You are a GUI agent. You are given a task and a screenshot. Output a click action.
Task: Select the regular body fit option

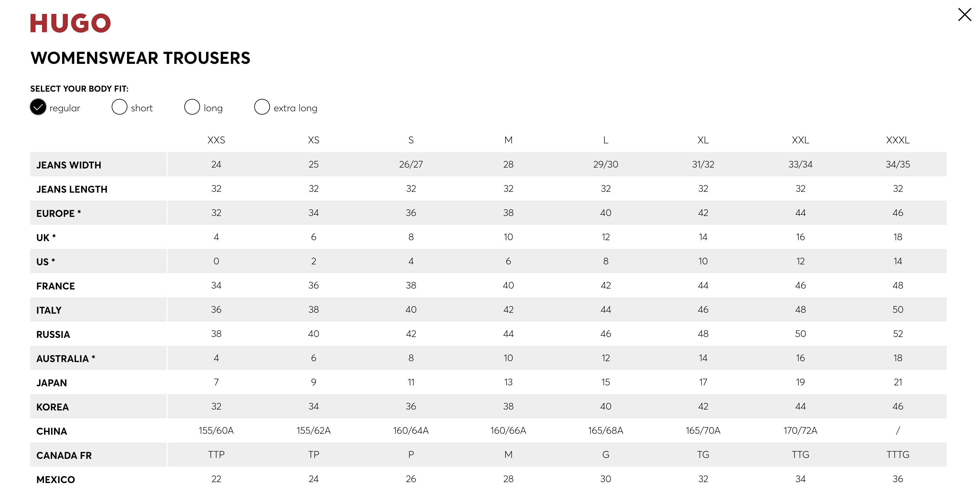click(38, 107)
